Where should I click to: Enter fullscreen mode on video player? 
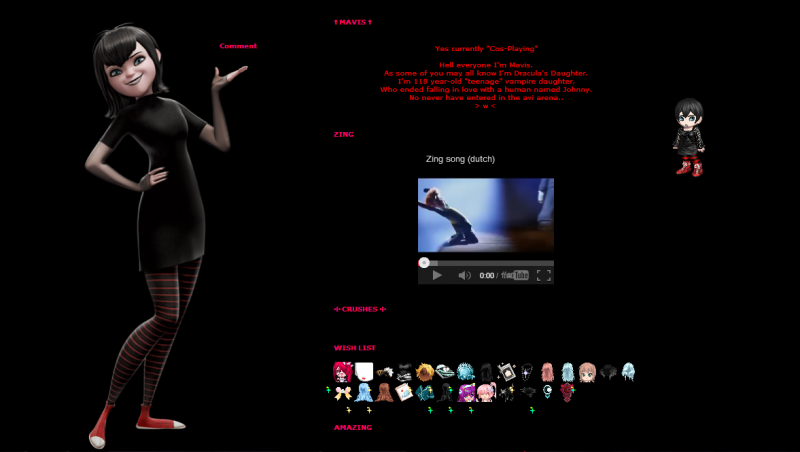tap(543, 275)
